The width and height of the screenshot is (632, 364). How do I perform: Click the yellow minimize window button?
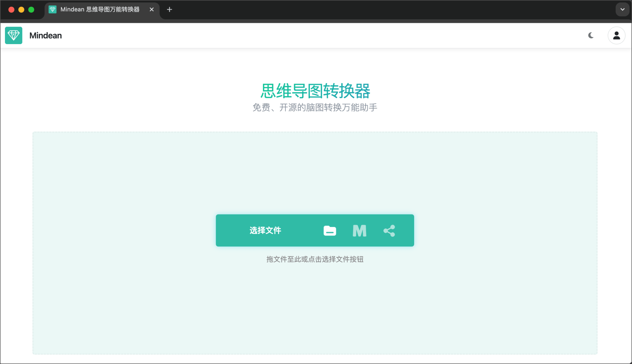click(x=21, y=10)
